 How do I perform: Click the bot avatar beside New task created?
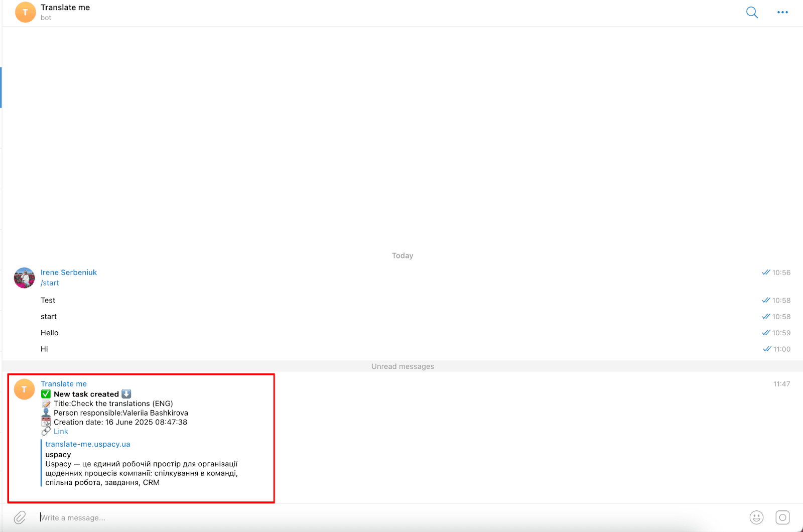click(x=24, y=389)
